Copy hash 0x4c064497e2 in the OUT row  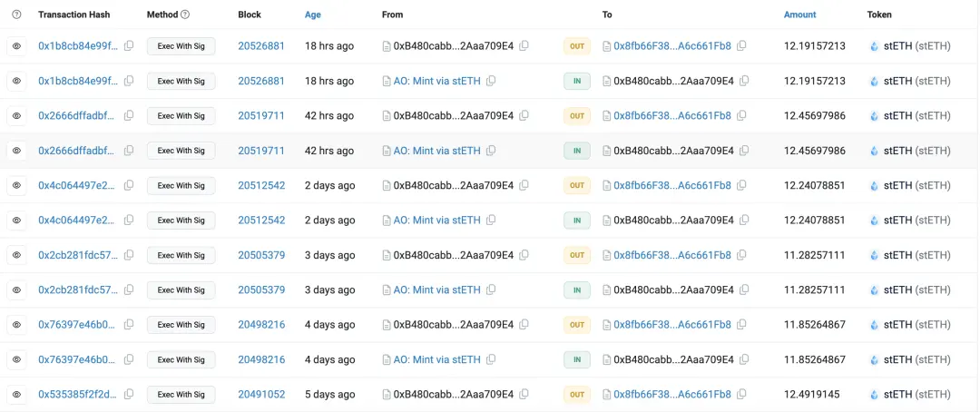click(x=129, y=186)
